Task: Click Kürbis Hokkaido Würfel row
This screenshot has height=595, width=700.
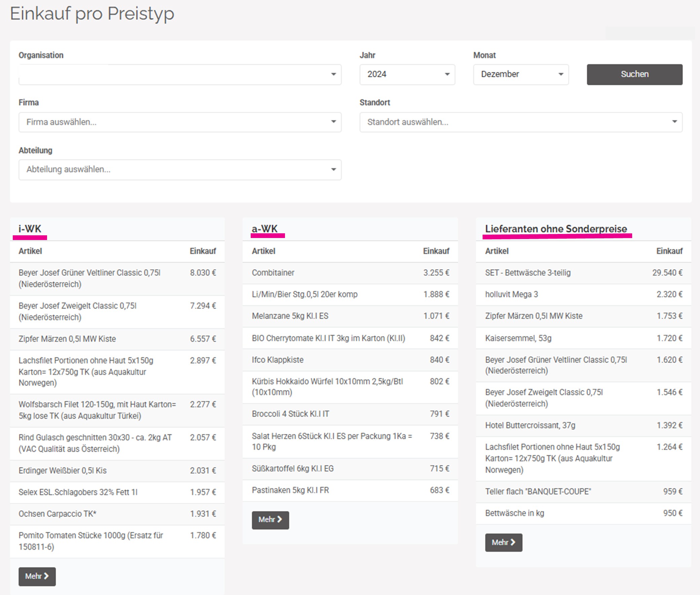Action: coord(351,387)
